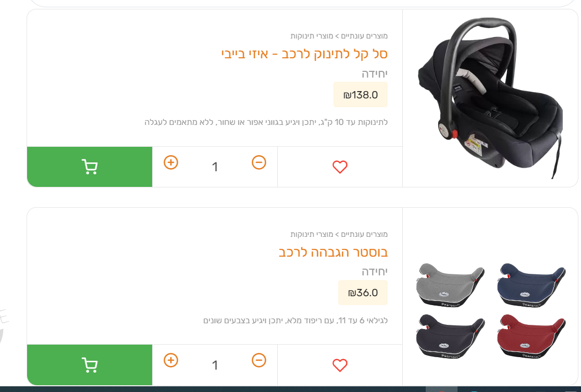The height and width of the screenshot is (392, 581).
Task: Click the black booster seat image
Action: [x=450, y=336]
